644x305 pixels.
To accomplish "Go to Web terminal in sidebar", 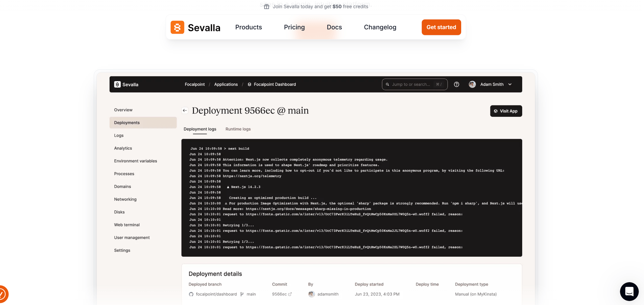I will tap(127, 225).
